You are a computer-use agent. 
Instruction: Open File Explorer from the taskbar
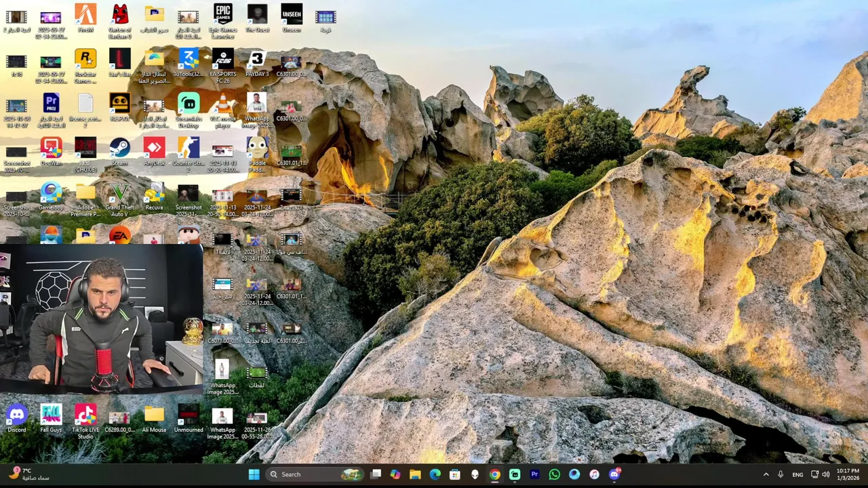click(x=415, y=474)
